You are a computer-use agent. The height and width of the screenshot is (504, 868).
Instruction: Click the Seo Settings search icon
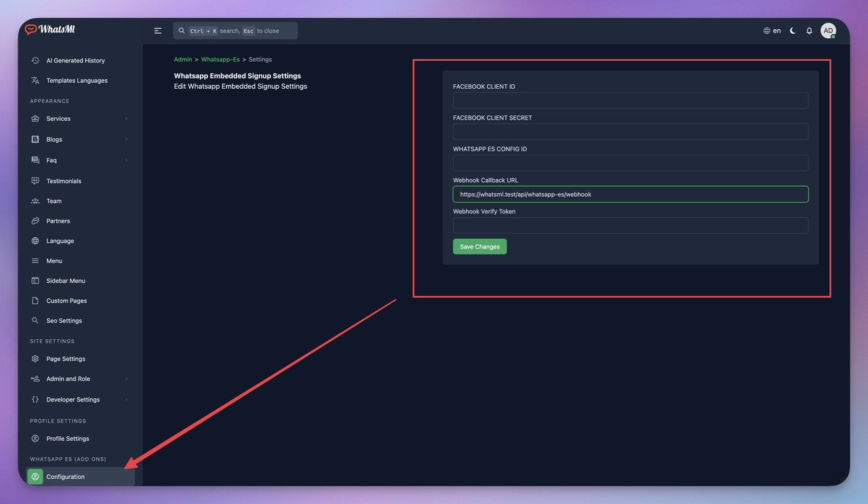(x=35, y=320)
